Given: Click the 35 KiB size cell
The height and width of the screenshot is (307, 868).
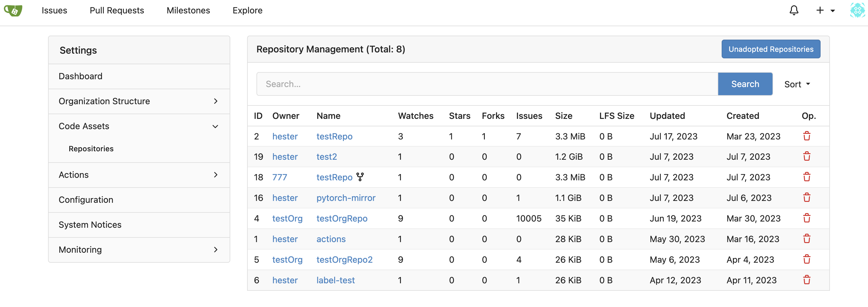Looking at the screenshot, I should pos(568,218).
